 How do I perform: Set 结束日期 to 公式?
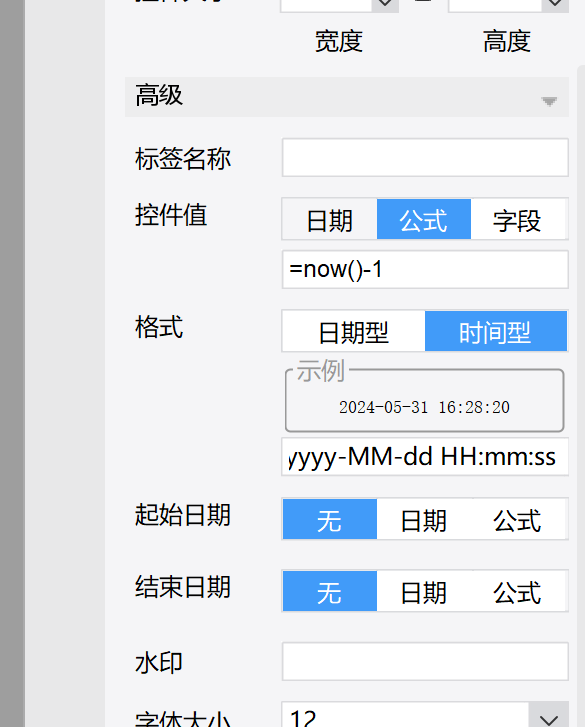pos(518,591)
